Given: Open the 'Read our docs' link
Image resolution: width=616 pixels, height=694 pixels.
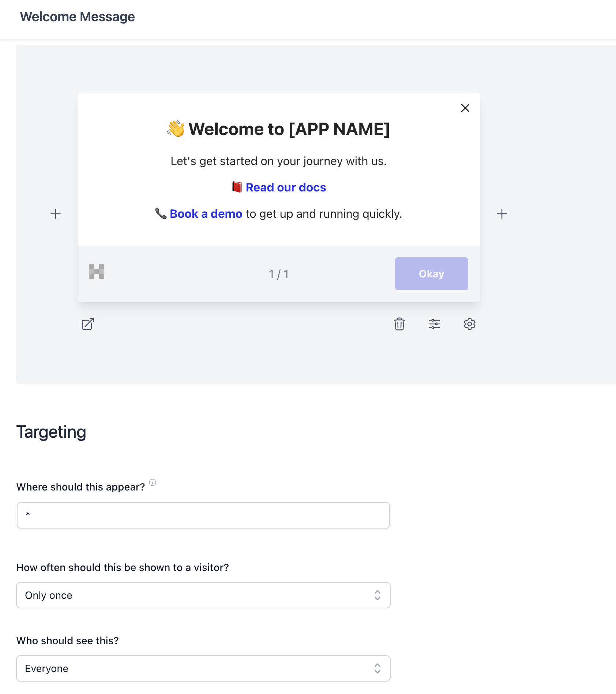Looking at the screenshot, I should click(x=286, y=187).
